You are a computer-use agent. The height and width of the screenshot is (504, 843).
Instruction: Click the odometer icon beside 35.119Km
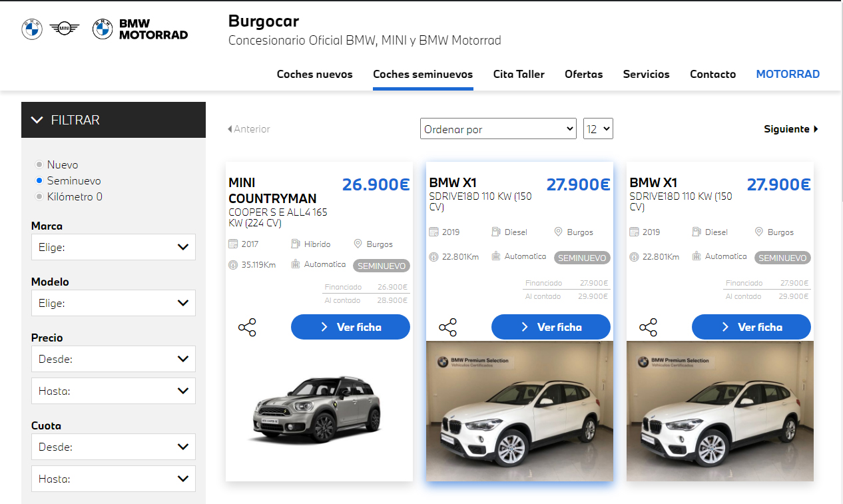pos(233,264)
